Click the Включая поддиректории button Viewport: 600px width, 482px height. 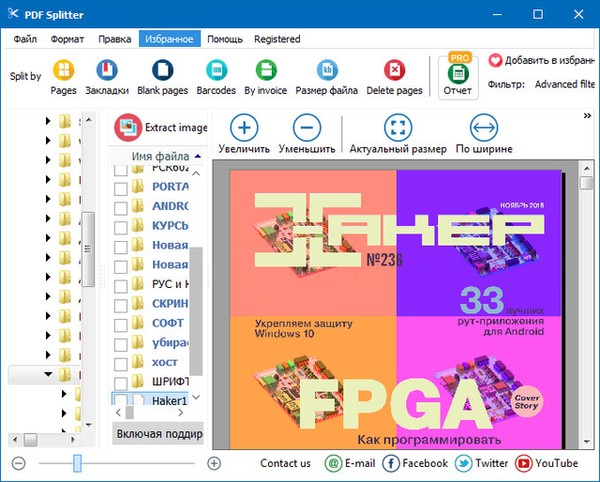(157, 433)
